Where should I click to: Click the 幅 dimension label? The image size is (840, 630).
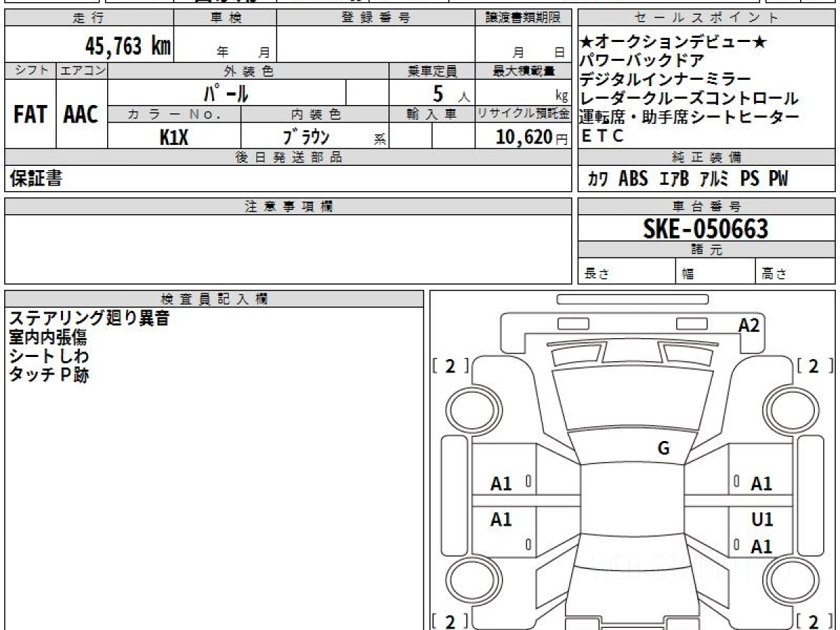[689, 274]
